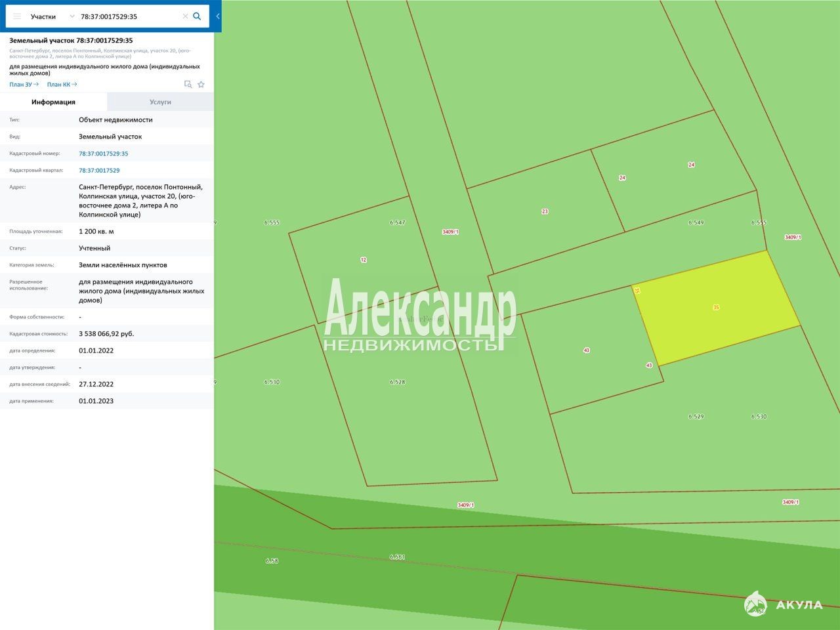Click in the cadastral number search field
The height and width of the screenshot is (630, 840).
[128, 16]
